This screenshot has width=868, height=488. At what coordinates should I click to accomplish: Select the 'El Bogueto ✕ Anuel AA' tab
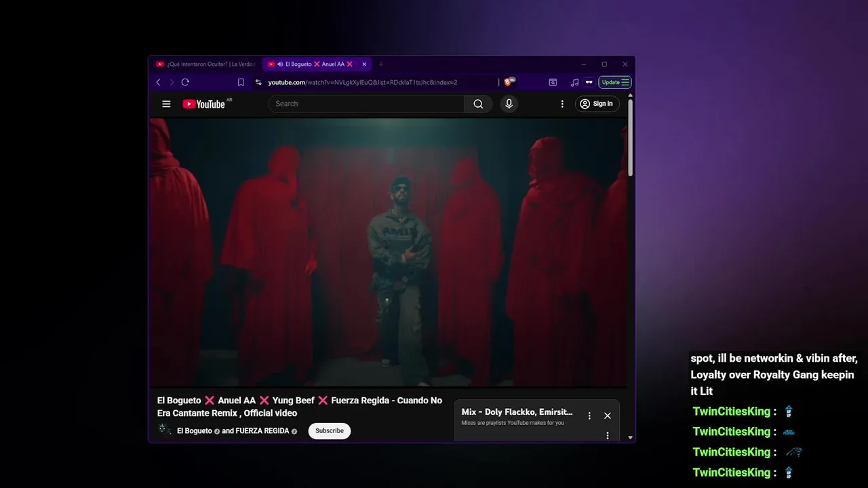pyautogui.click(x=317, y=64)
